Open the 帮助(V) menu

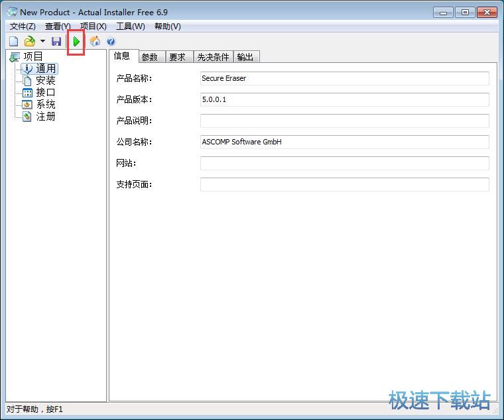(x=168, y=26)
